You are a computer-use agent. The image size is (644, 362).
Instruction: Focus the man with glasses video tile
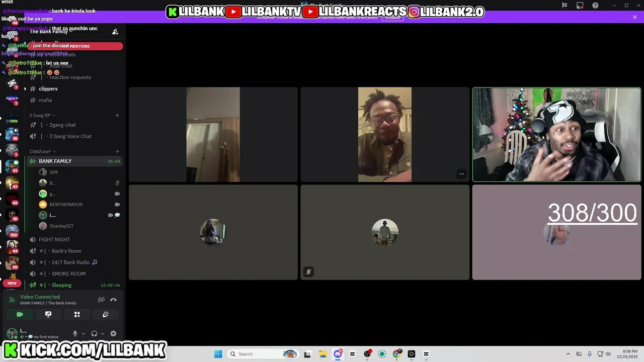pyautogui.click(x=385, y=134)
